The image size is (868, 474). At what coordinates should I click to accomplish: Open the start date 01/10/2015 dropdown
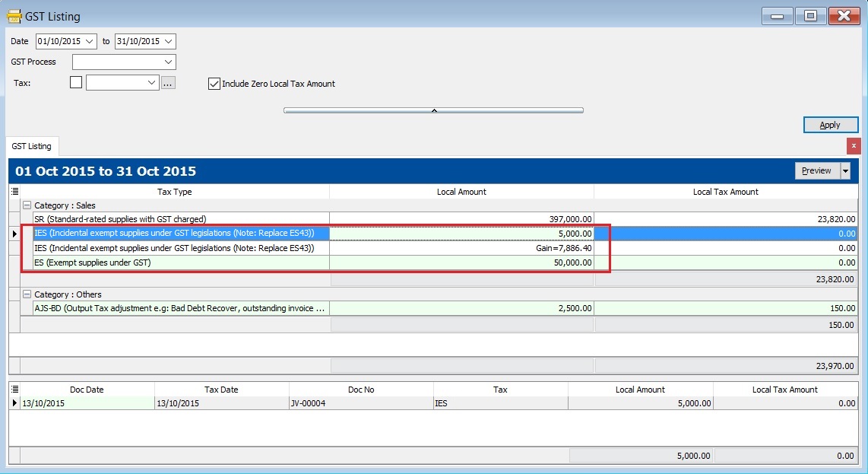click(90, 41)
